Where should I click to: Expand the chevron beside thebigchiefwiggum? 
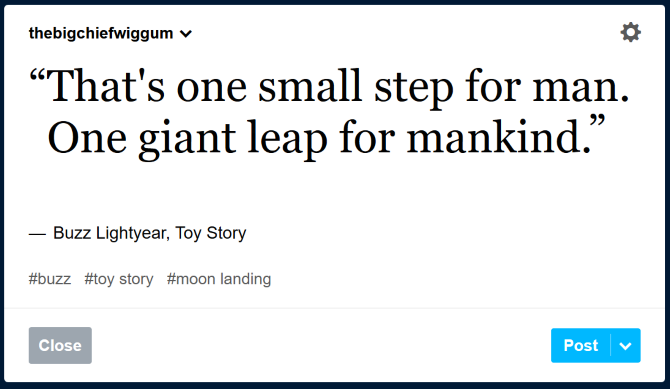pyautogui.click(x=186, y=34)
